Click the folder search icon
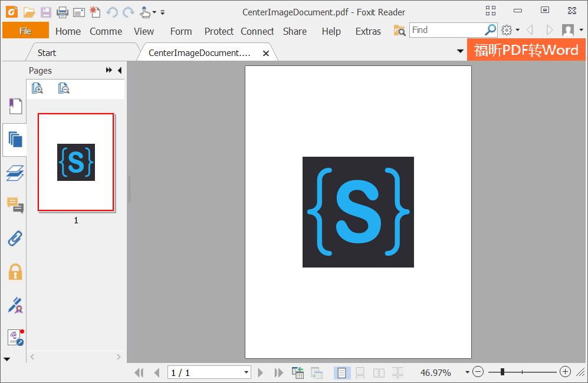This screenshot has width=588, height=383. [x=399, y=30]
